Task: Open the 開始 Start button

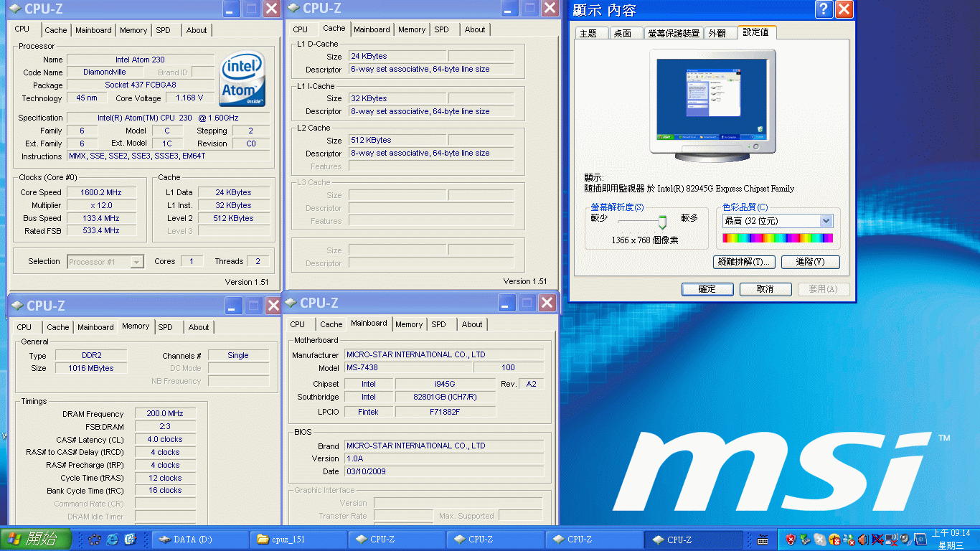Action: click(36, 540)
